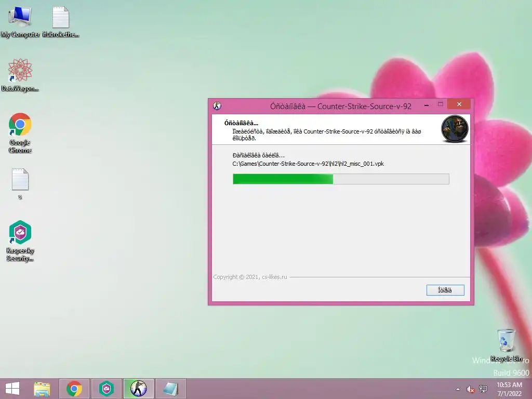
Task: Switch to Chrome in the taskbar
Action: [x=74, y=389]
